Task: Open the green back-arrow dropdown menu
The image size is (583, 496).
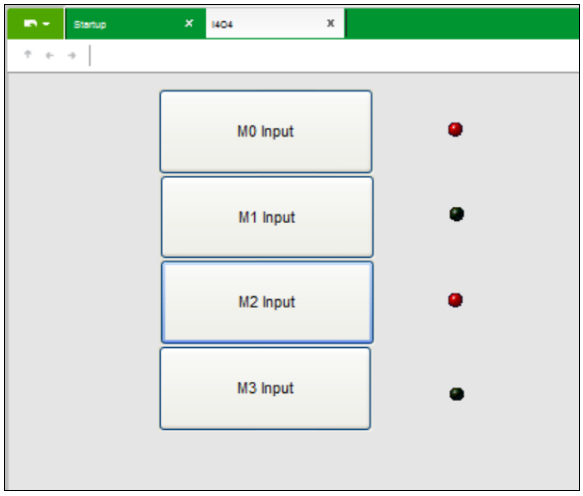Action: [x=36, y=24]
